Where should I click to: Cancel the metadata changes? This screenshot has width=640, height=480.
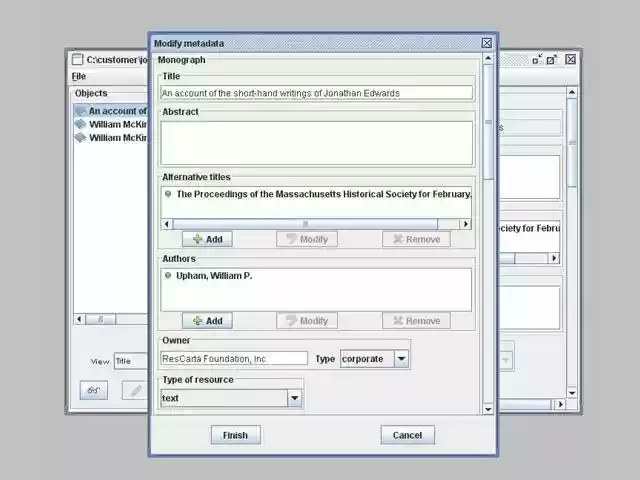[407, 435]
